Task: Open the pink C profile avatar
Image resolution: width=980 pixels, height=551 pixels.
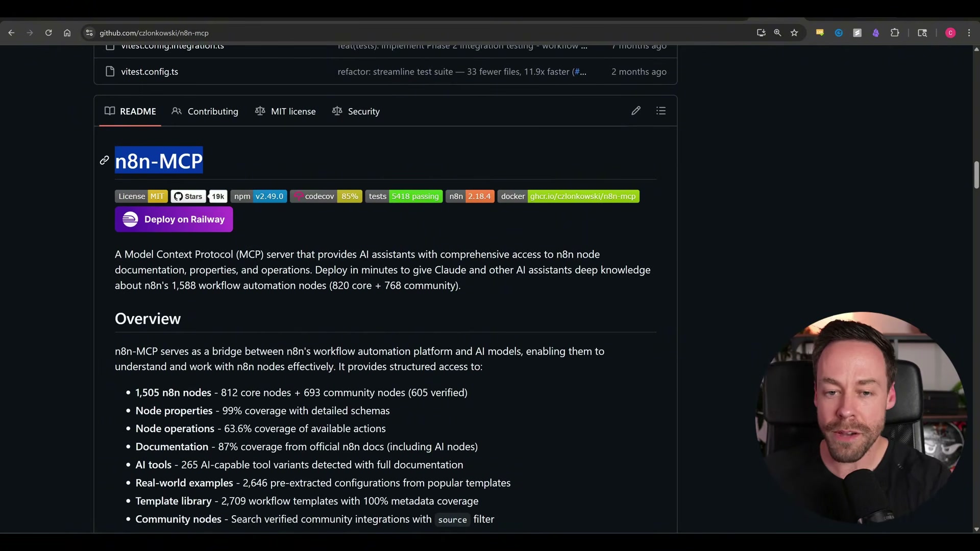Action: pos(950,33)
